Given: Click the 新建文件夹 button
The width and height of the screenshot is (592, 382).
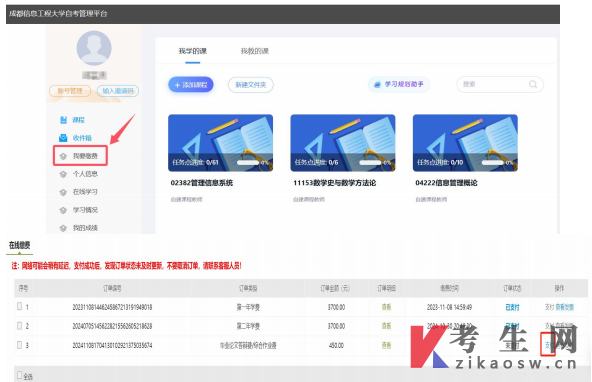Looking at the screenshot, I should click(251, 85).
